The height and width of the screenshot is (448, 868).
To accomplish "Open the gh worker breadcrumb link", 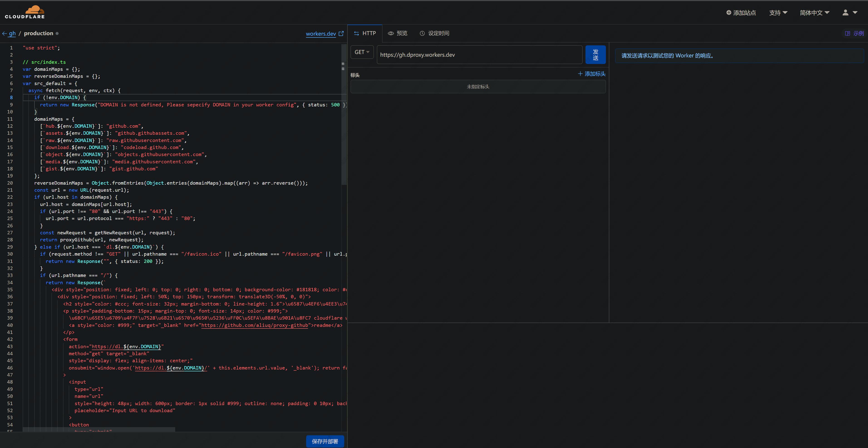I will click(x=12, y=33).
